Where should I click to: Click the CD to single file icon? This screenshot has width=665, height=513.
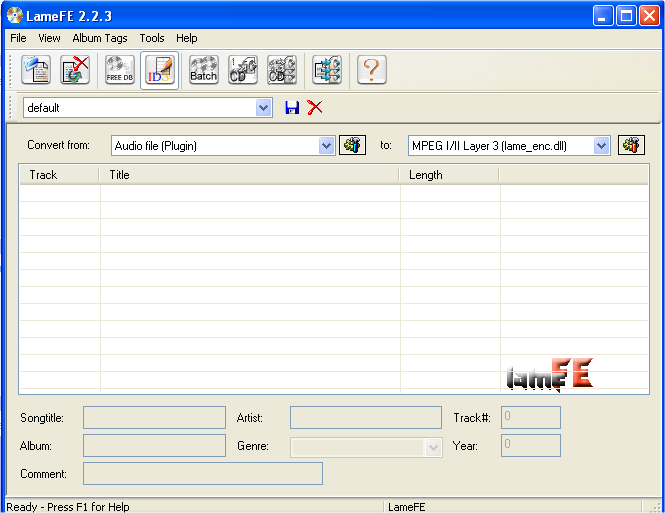click(243, 70)
